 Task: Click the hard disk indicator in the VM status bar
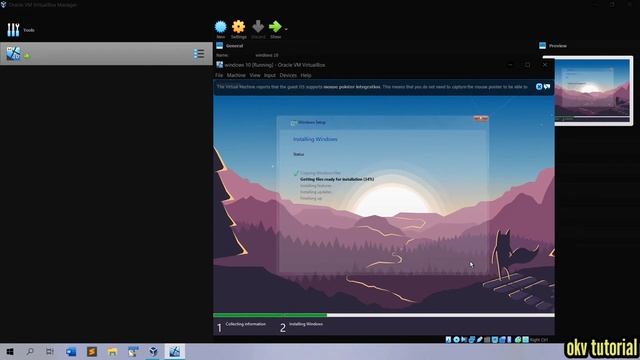coord(448,340)
